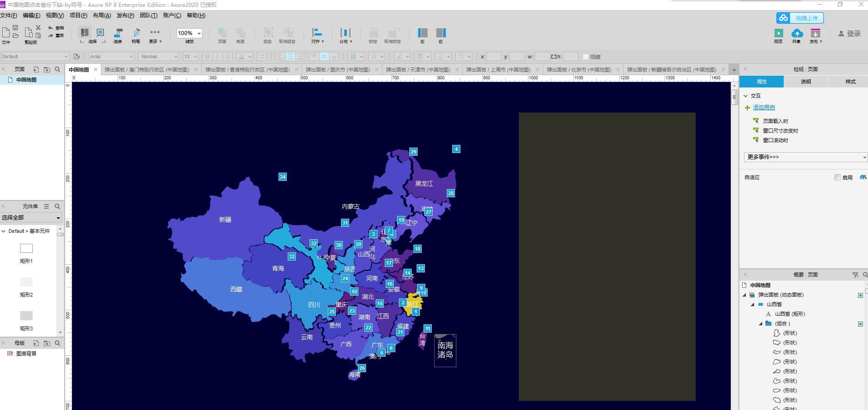Click the Preview (预览) play icon
868x410 pixels.
(x=779, y=33)
